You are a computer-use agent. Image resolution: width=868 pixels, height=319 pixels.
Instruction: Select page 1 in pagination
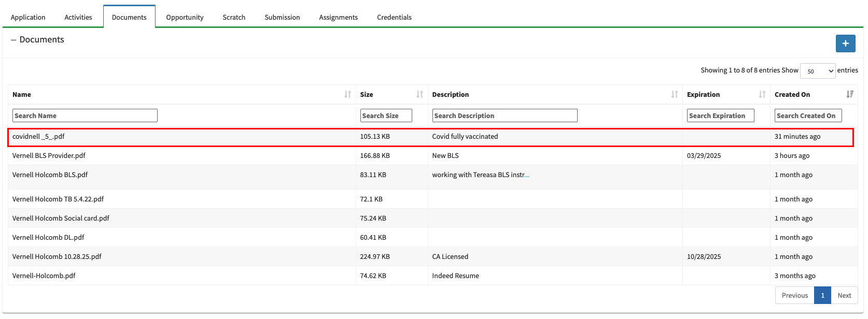pyautogui.click(x=822, y=295)
